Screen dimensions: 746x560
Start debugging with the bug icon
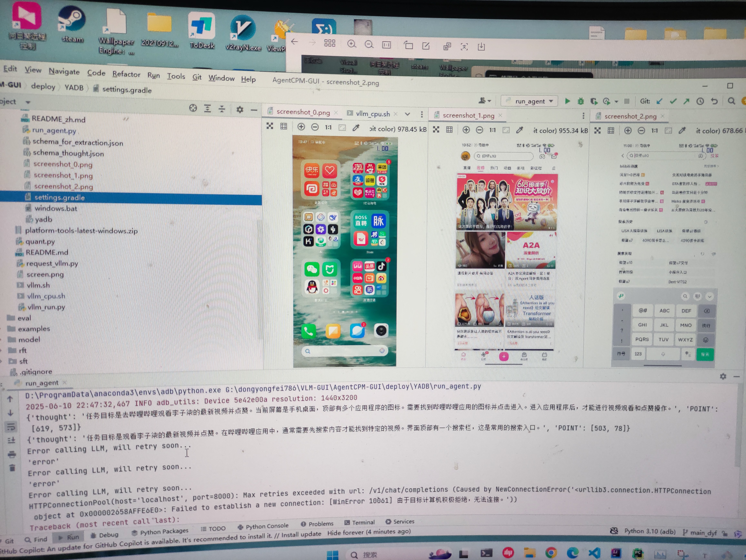[581, 101]
